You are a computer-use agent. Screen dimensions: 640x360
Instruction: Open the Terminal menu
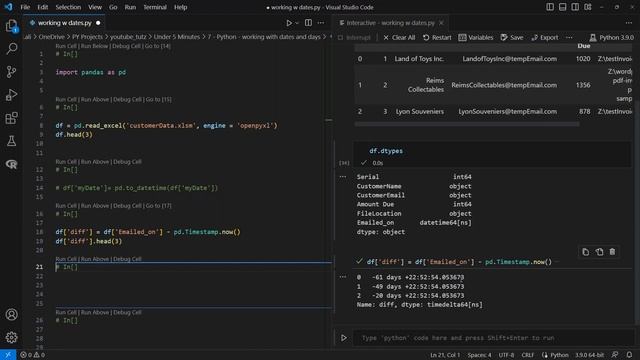155,7
